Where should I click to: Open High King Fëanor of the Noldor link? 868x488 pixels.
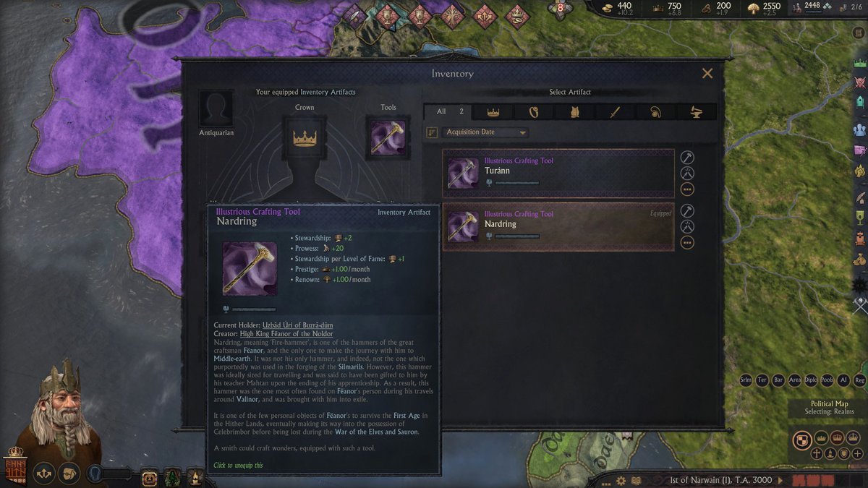point(286,333)
